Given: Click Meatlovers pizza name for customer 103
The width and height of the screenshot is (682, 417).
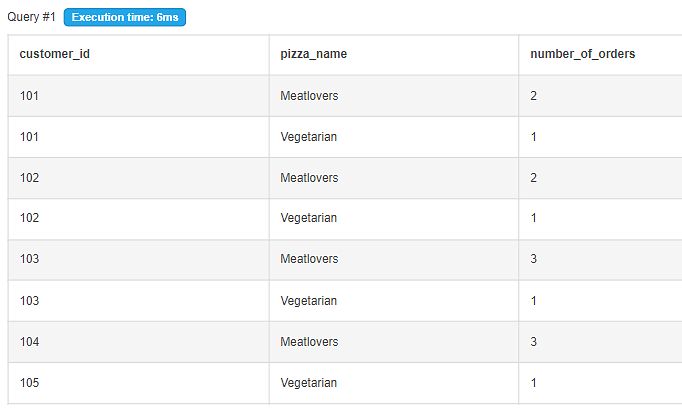Looking at the screenshot, I should (309, 260).
